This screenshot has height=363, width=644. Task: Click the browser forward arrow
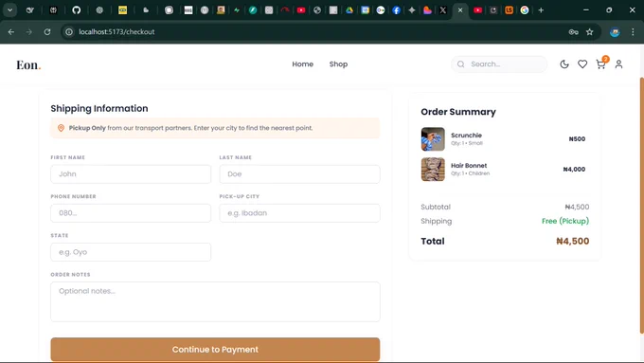28,31
